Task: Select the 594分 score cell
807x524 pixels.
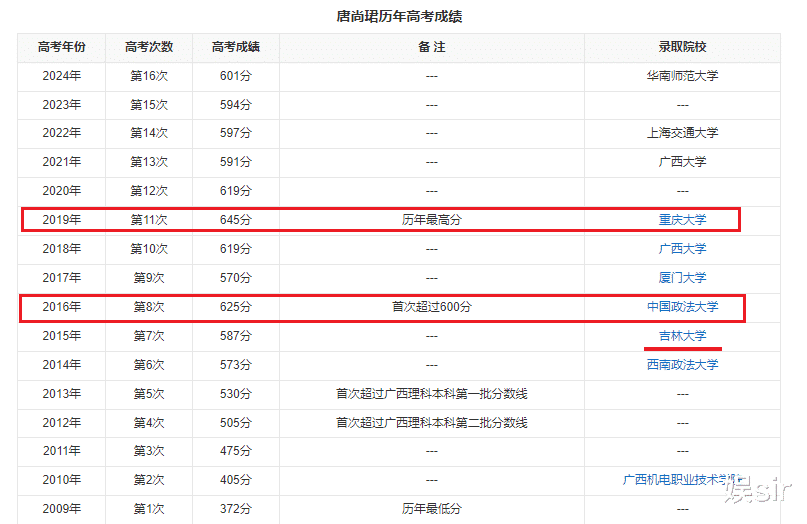Action: tap(236, 104)
